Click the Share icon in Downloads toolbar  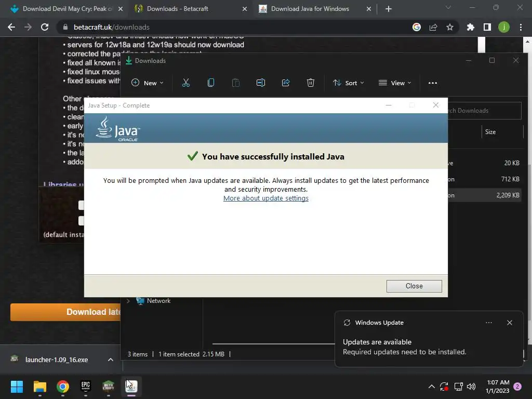click(286, 83)
